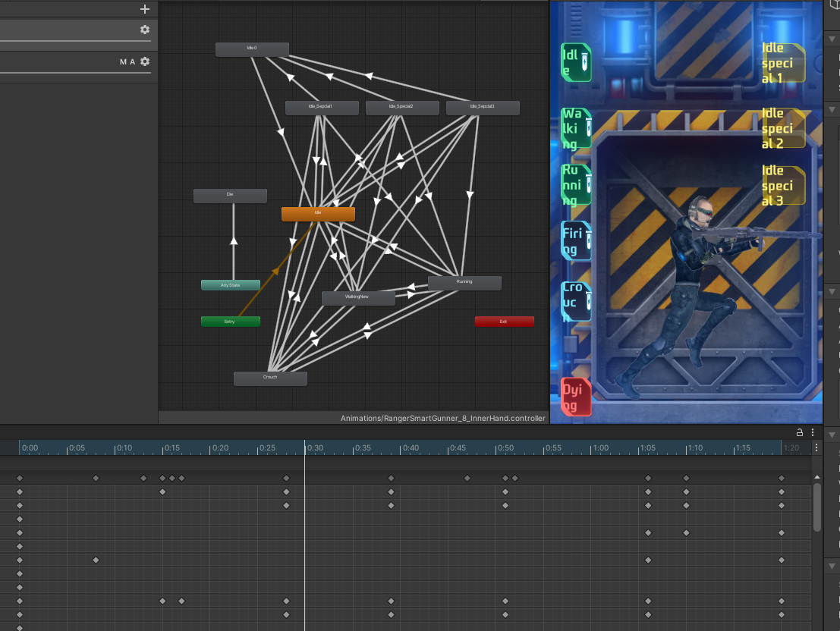840x631 pixels.
Task: Open the first layer's gear settings
Action: click(144, 30)
